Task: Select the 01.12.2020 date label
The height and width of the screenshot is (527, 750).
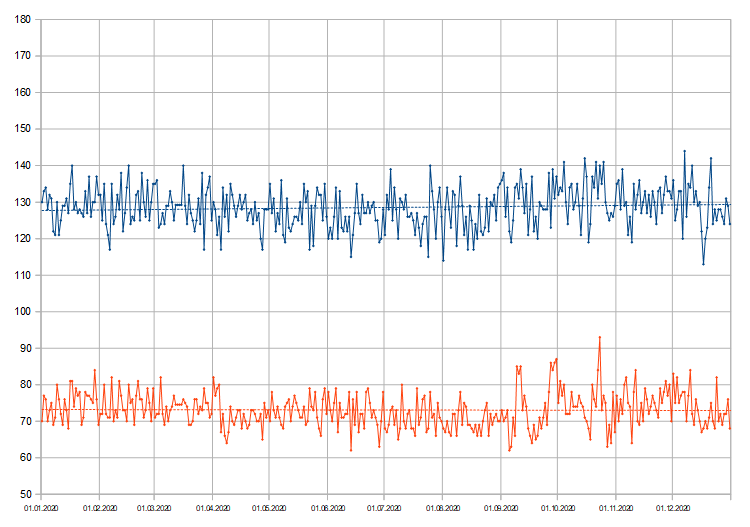Action: point(672,508)
